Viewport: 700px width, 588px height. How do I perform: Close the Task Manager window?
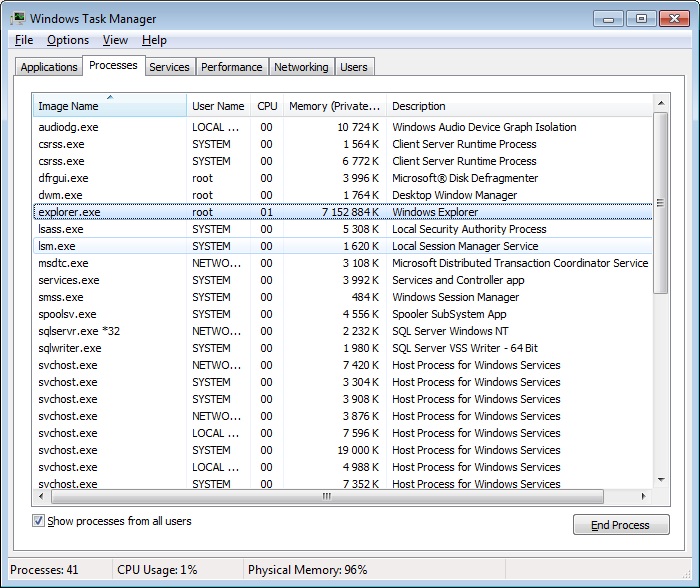[675, 19]
